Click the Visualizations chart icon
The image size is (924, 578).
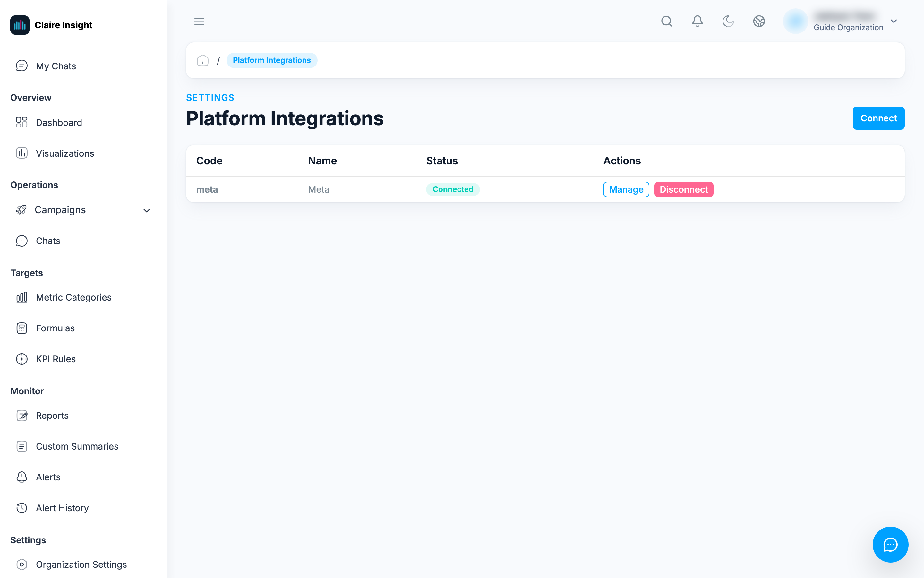point(22,153)
